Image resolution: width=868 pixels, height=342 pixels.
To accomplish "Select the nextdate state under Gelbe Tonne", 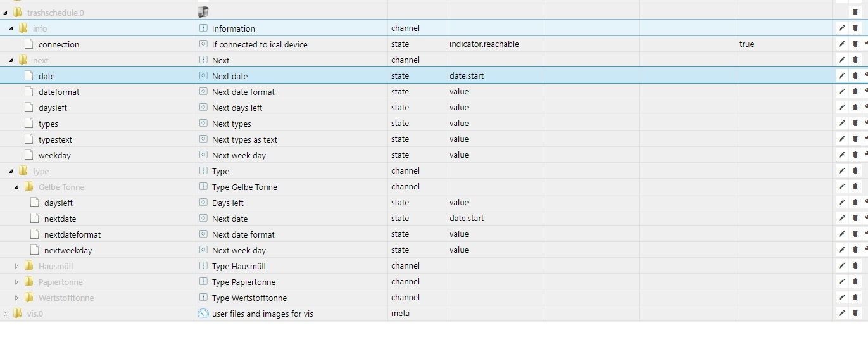I will click(60, 218).
